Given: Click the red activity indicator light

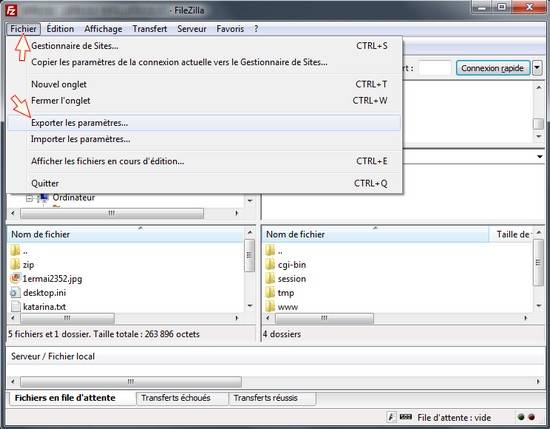Looking at the screenshot, I should [x=531, y=417].
